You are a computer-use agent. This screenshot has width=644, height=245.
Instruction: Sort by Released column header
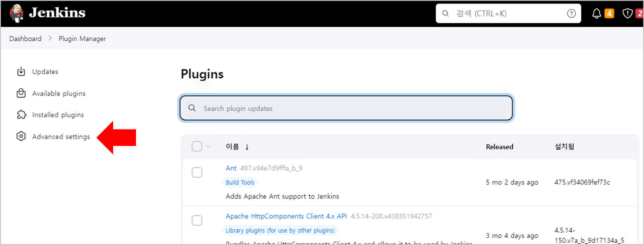click(499, 147)
